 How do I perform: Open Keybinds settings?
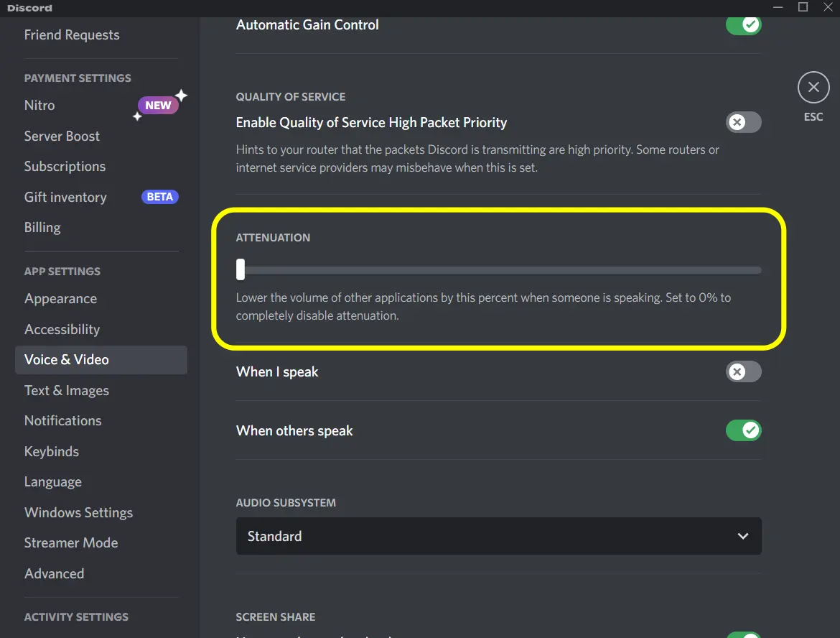51,451
